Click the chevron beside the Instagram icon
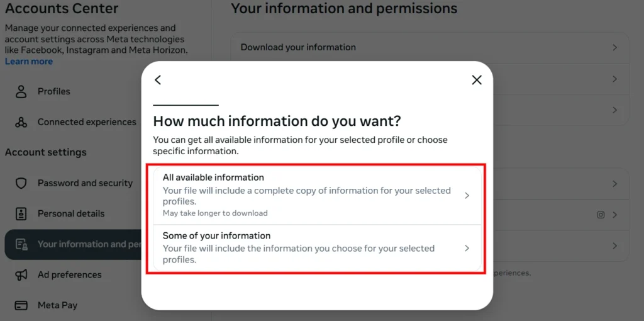 tap(615, 215)
